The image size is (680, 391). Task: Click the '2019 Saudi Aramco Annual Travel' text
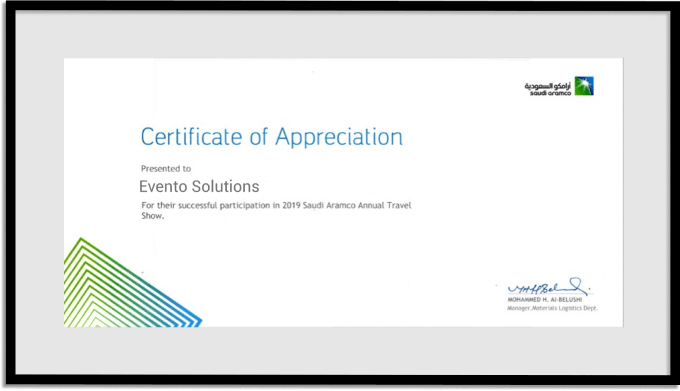[x=347, y=205]
